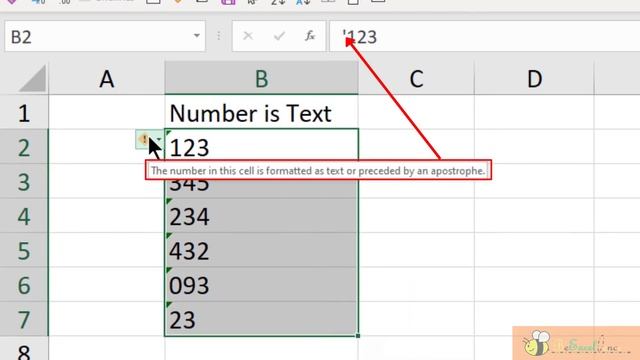The height and width of the screenshot is (360, 640).
Task: Click the Insert Function fx button
Action: coord(310,36)
